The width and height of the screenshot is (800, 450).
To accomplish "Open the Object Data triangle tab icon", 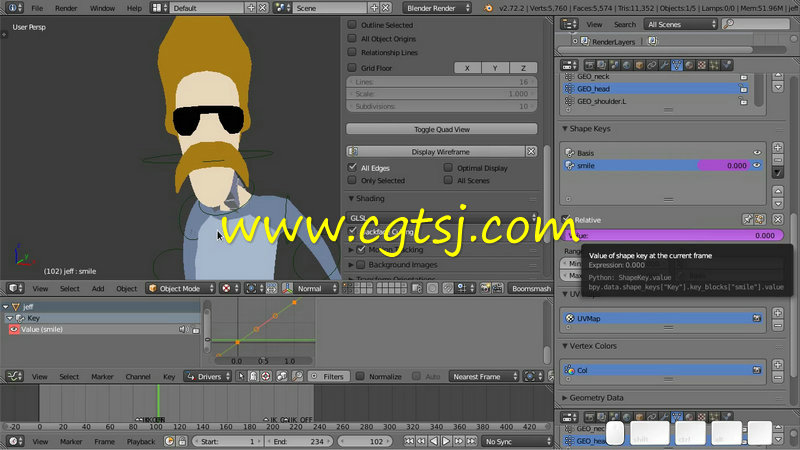I will [x=677, y=65].
